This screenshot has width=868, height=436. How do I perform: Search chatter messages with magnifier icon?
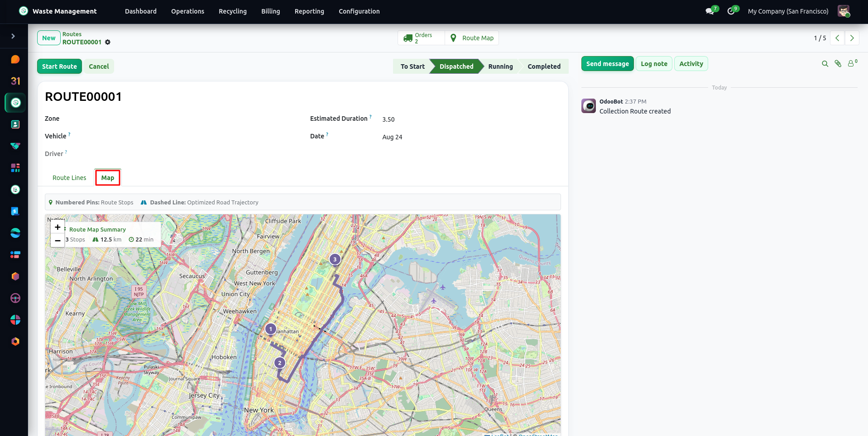pyautogui.click(x=825, y=64)
